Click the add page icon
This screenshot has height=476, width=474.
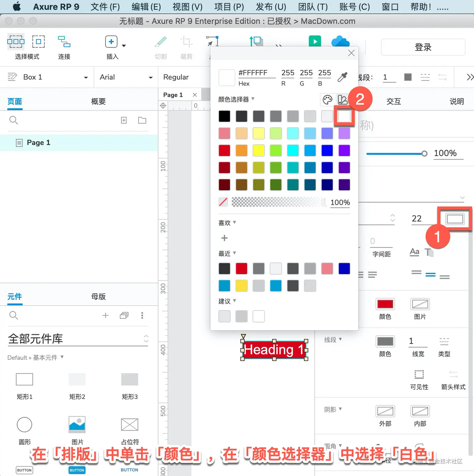(x=124, y=120)
